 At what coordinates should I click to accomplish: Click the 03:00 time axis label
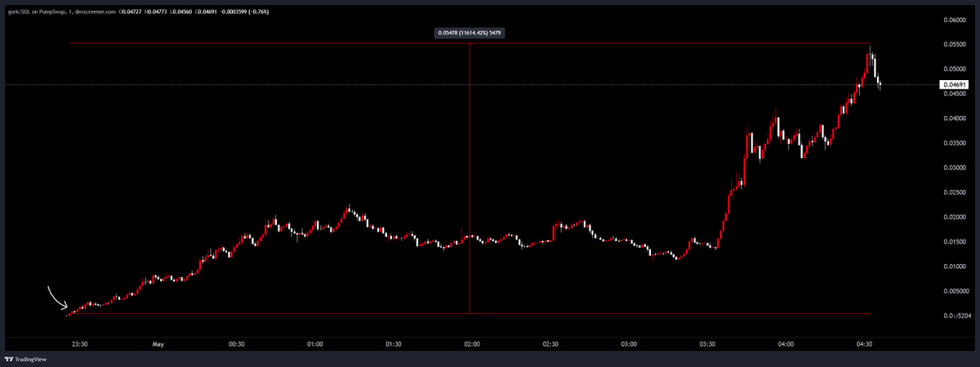[629, 345]
